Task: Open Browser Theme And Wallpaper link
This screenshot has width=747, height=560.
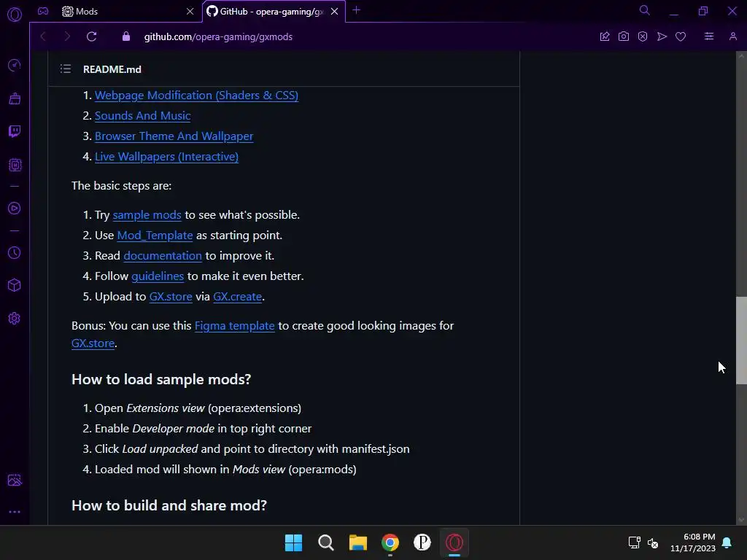Action: pyautogui.click(x=174, y=136)
